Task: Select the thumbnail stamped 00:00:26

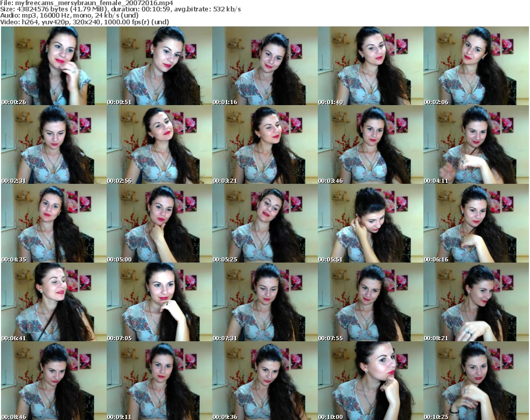Action: 54,66
